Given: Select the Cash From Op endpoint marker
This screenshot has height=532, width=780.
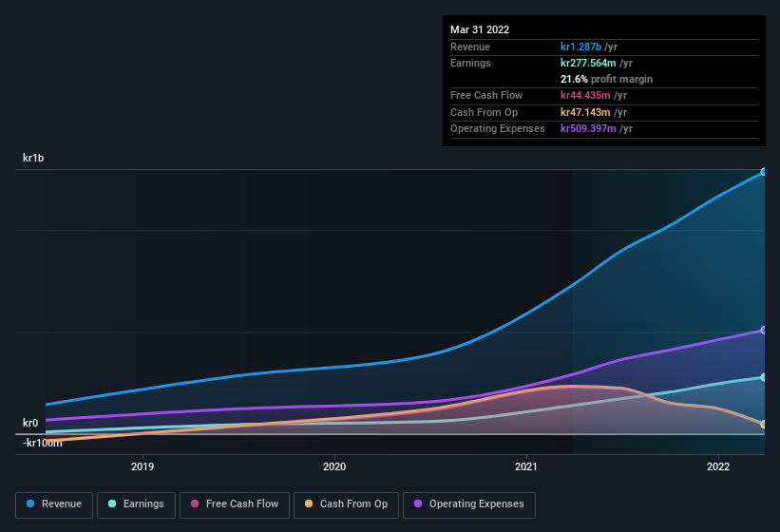Looking at the screenshot, I should pyautogui.click(x=763, y=424).
